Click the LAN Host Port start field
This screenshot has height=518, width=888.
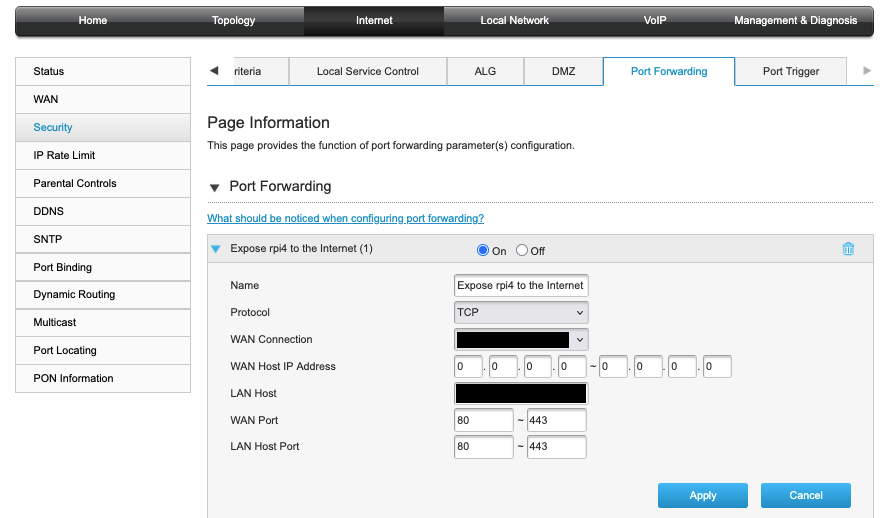[484, 447]
